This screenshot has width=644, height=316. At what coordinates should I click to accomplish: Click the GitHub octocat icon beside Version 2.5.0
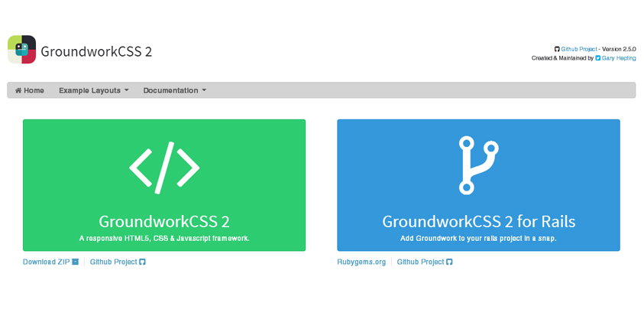pos(557,49)
